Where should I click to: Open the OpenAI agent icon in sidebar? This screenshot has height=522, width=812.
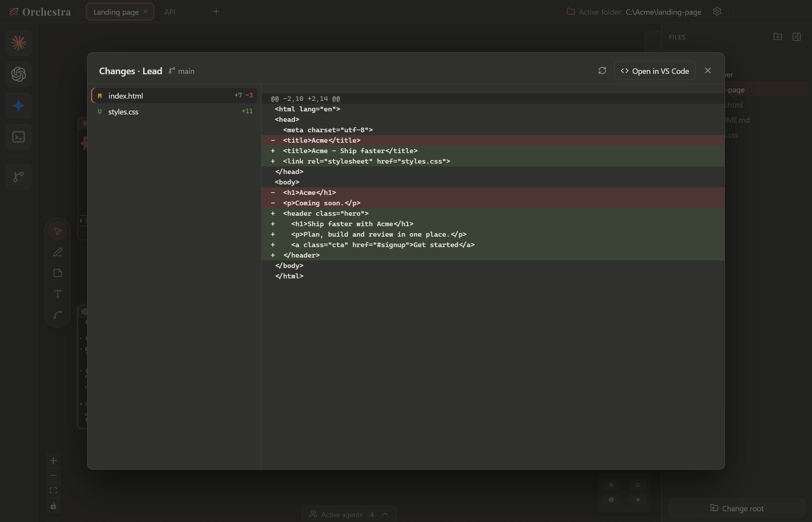click(19, 74)
